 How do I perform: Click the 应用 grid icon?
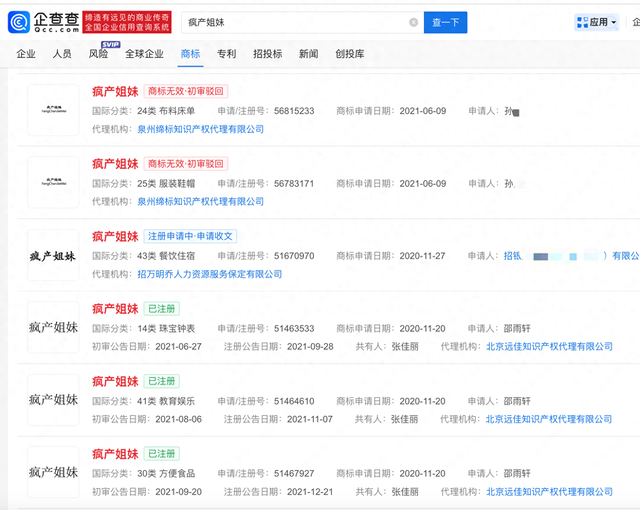[583, 22]
